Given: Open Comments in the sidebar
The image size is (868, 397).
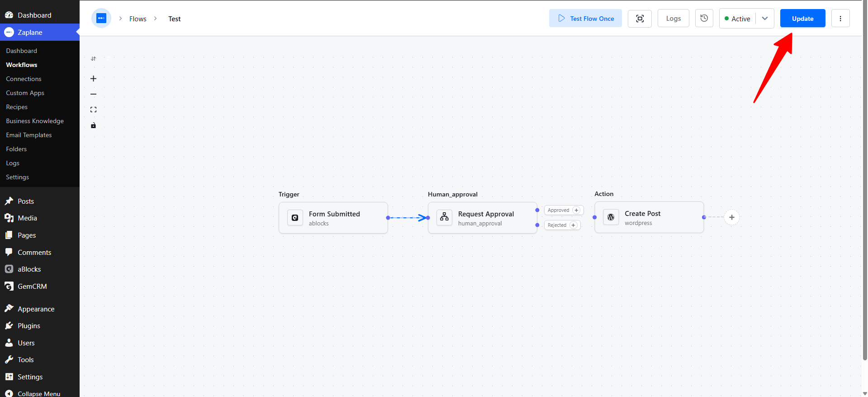Looking at the screenshot, I should point(40,253).
